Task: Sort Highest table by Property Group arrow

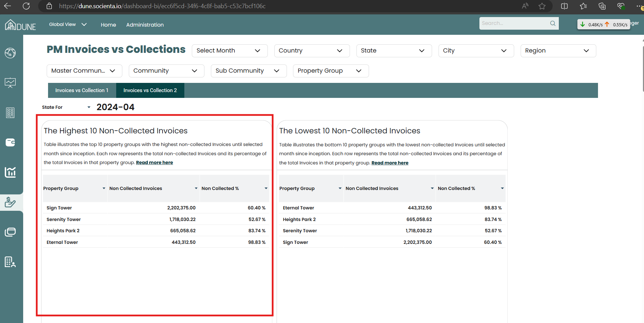Action: click(x=104, y=188)
